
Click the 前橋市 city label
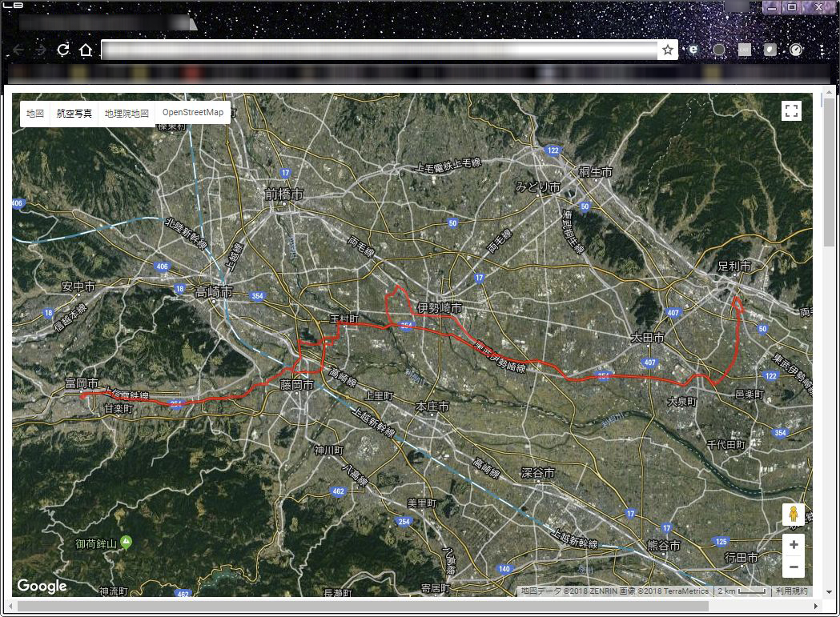pos(284,194)
